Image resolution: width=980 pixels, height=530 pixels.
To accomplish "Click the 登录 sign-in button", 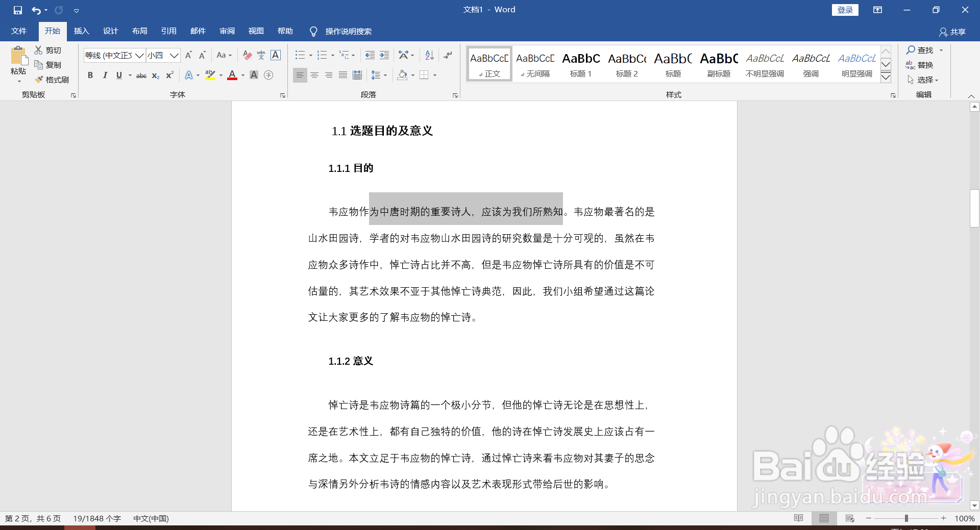I will pos(845,9).
